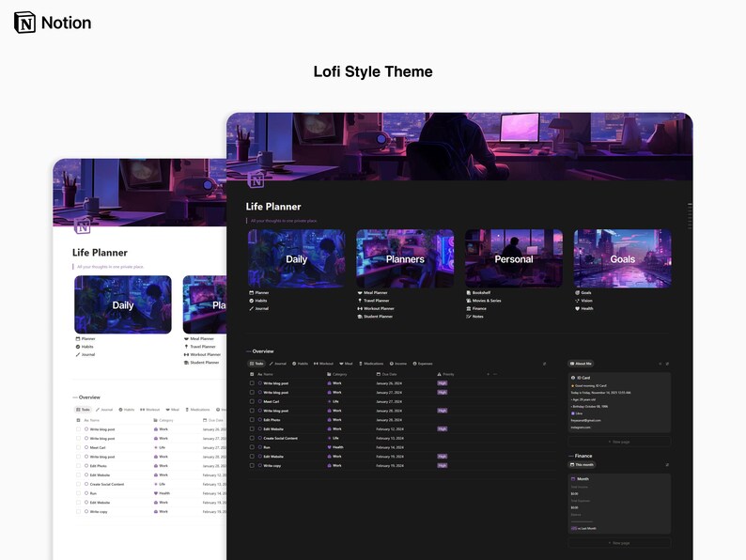
Task: Open Journal page under Daily in dark window
Action: (258, 309)
